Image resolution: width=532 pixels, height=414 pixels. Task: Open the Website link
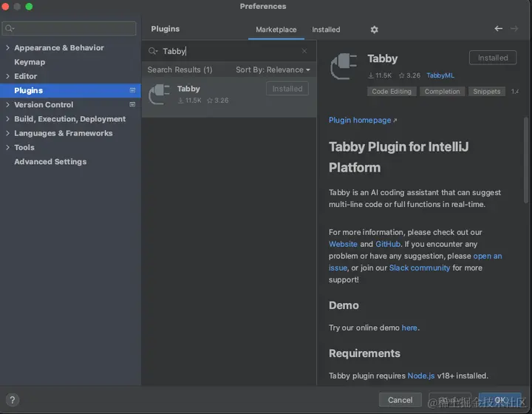coord(343,244)
